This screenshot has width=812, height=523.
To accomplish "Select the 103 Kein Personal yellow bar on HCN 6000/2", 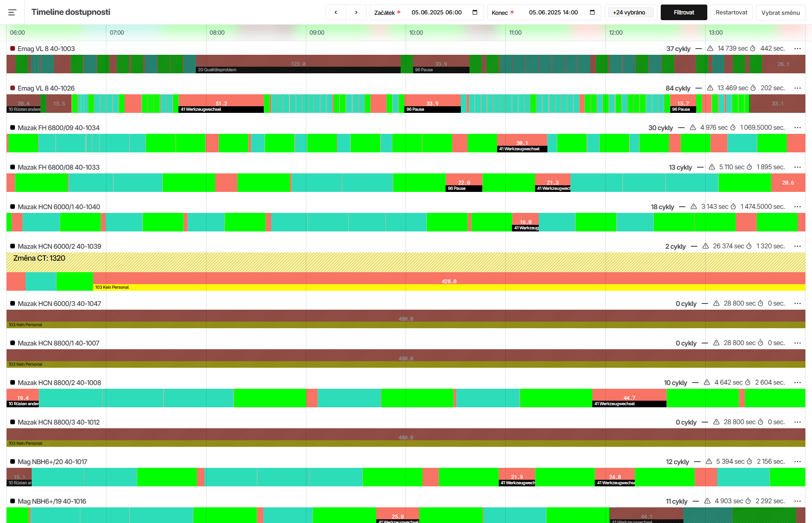I will pos(449,287).
